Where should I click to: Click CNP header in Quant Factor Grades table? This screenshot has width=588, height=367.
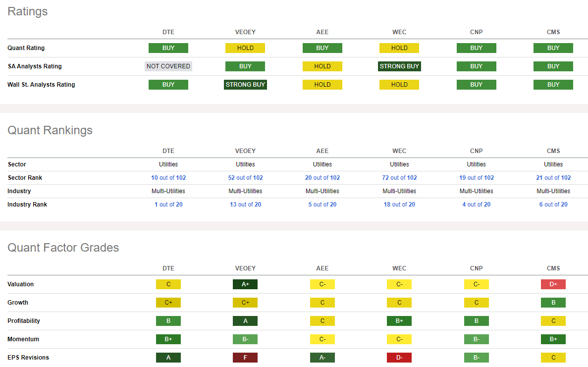(x=476, y=268)
